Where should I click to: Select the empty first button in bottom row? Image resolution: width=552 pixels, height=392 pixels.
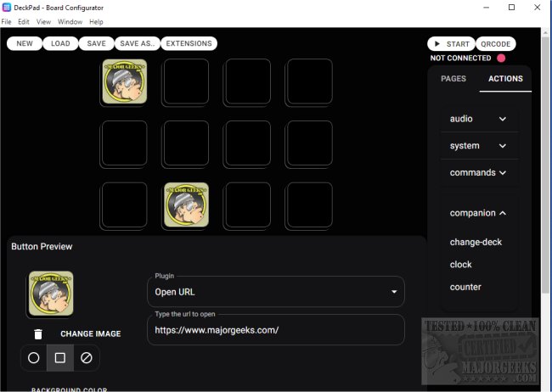(x=125, y=204)
